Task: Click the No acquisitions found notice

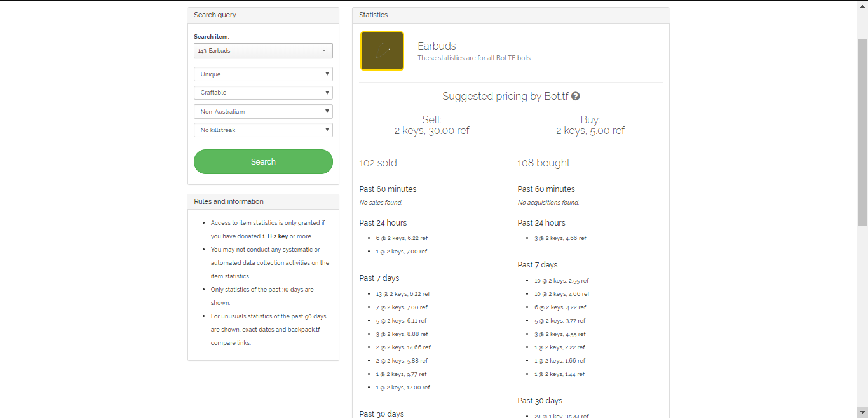Action: point(548,203)
